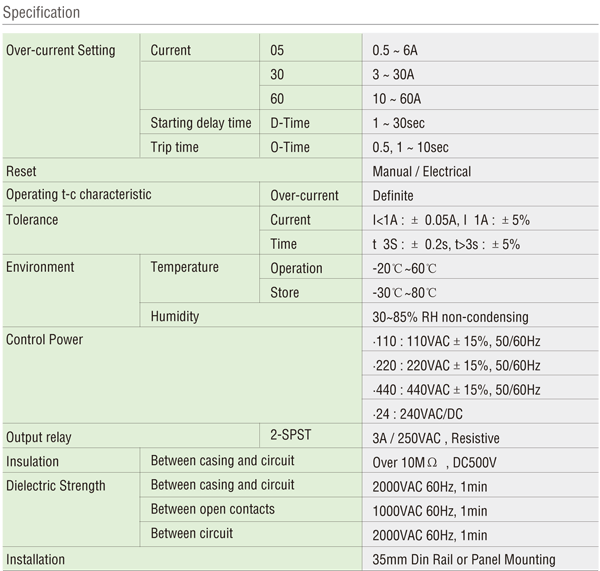Select the O-Time cell
The image size is (600, 571).
tap(290, 147)
